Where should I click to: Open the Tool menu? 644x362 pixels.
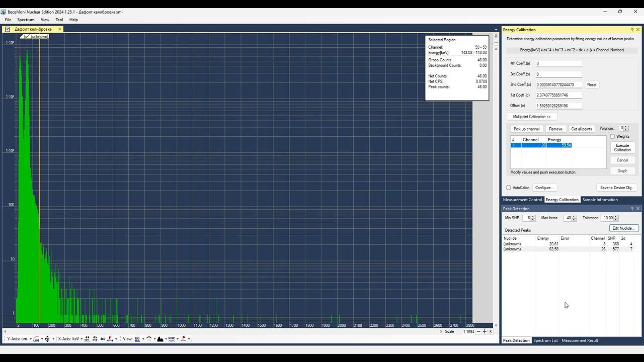tap(59, 20)
